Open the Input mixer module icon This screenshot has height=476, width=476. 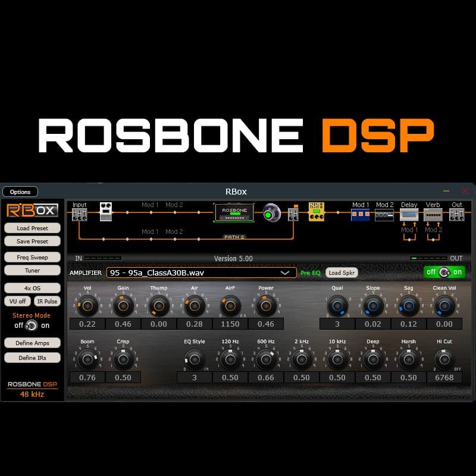80,215
